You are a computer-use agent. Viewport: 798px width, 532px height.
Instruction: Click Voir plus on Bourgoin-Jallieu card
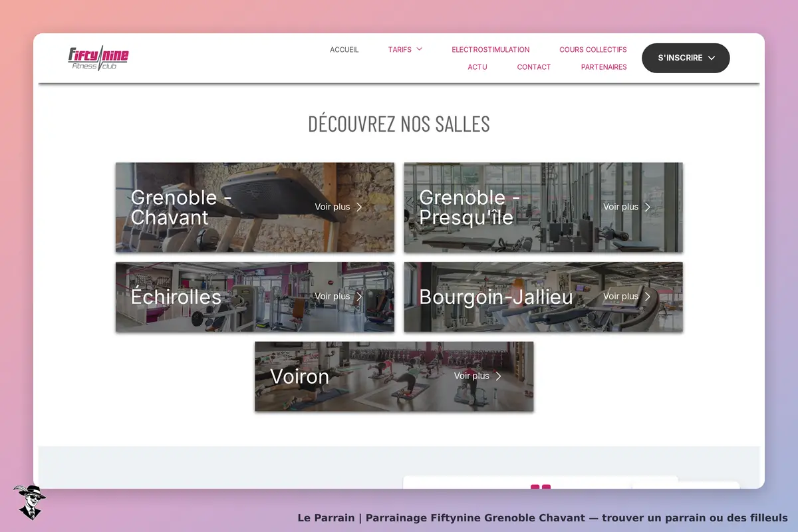click(621, 297)
